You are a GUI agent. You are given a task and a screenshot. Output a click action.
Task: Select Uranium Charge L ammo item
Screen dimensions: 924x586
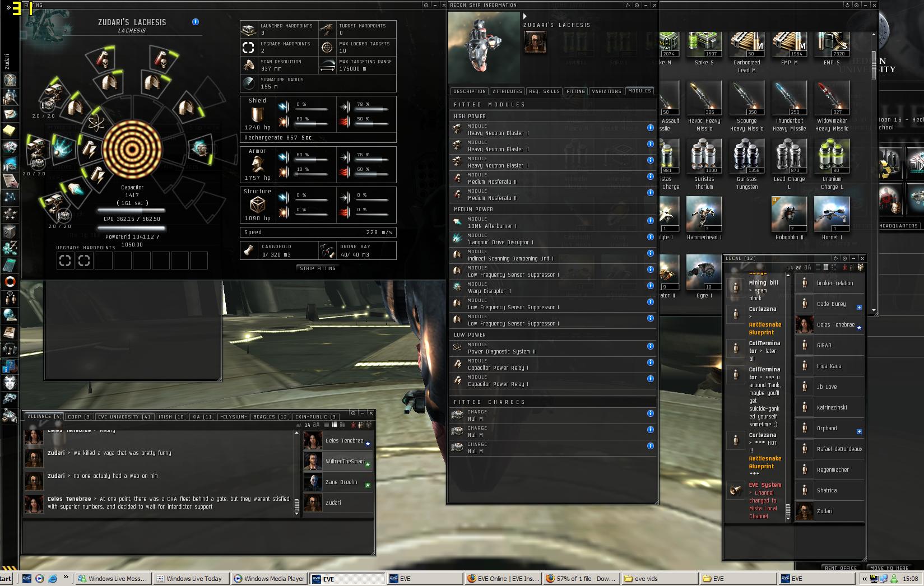[x=832, y=164]
